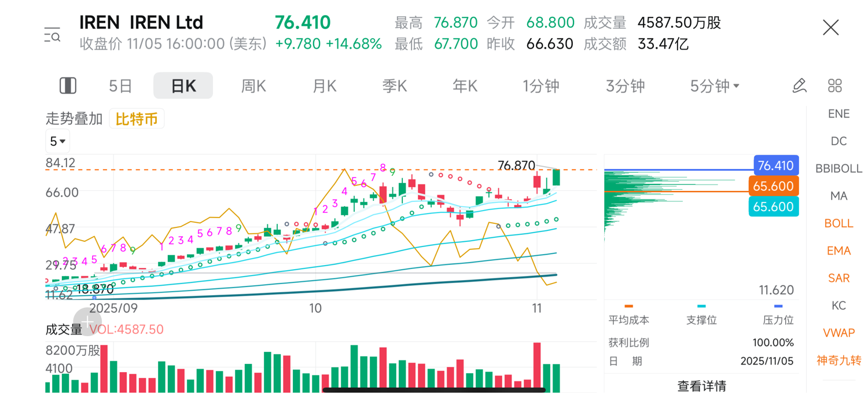The image size is (868, 401).
Task: Open the four-square grid layout icon
Action: 834,86
